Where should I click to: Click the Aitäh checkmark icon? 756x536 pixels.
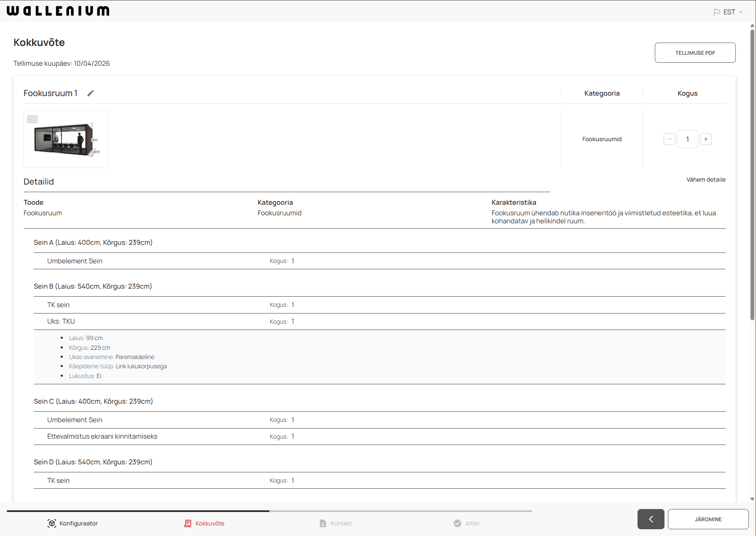(x=457, y=523)
